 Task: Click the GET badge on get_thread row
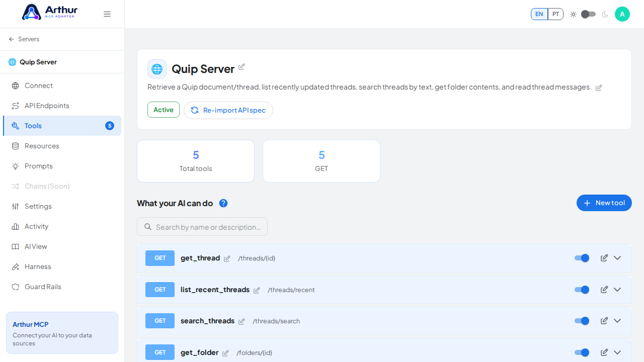click(160, 258)
